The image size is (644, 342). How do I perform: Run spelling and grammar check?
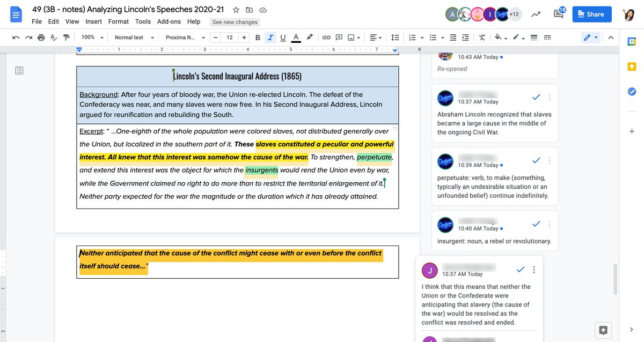click(x=53, y=38)
